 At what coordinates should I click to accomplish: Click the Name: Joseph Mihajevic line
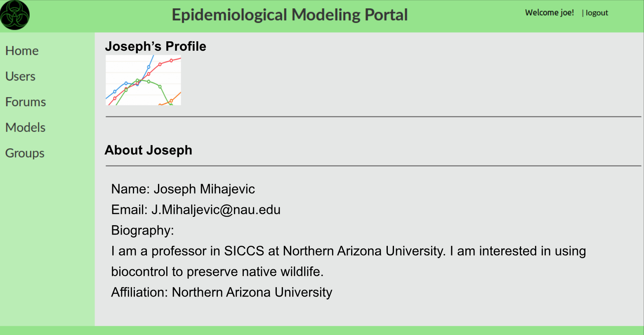coord(183,189)
